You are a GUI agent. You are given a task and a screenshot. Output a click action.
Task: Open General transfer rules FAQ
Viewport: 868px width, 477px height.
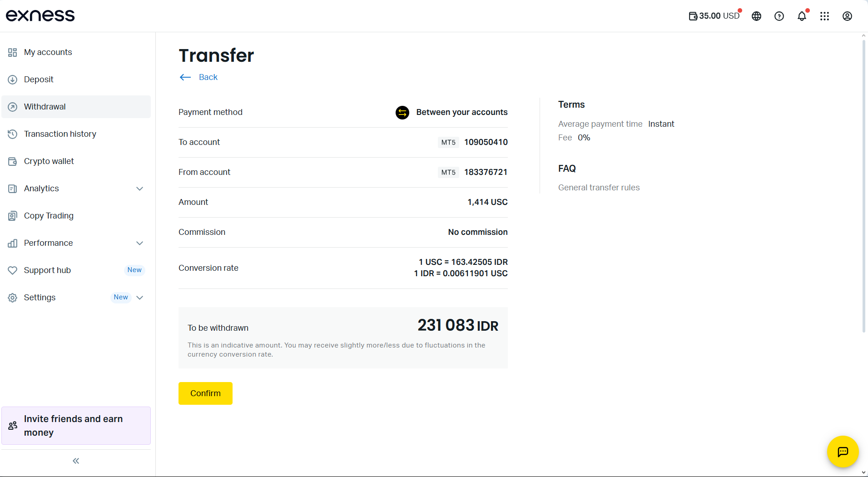point(599,188)
